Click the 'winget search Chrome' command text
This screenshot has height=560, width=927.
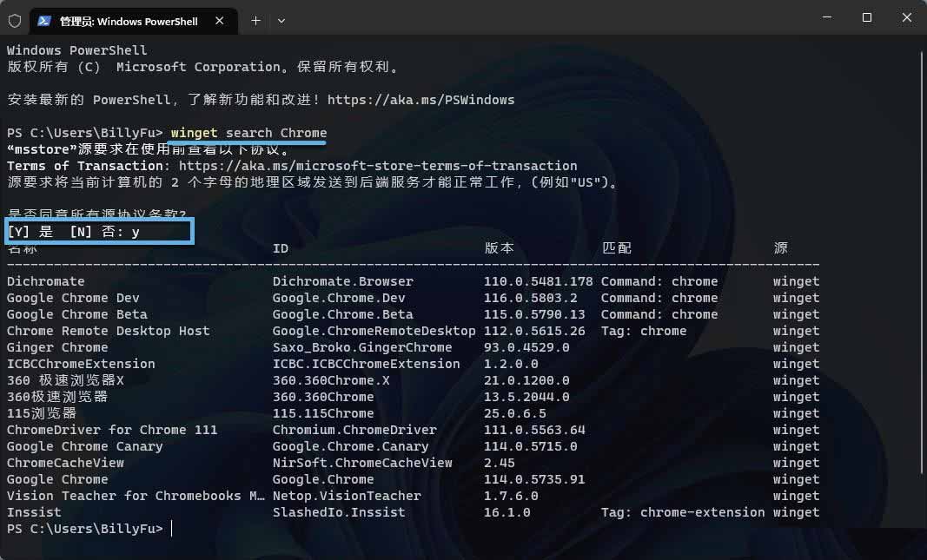(248, 133)
